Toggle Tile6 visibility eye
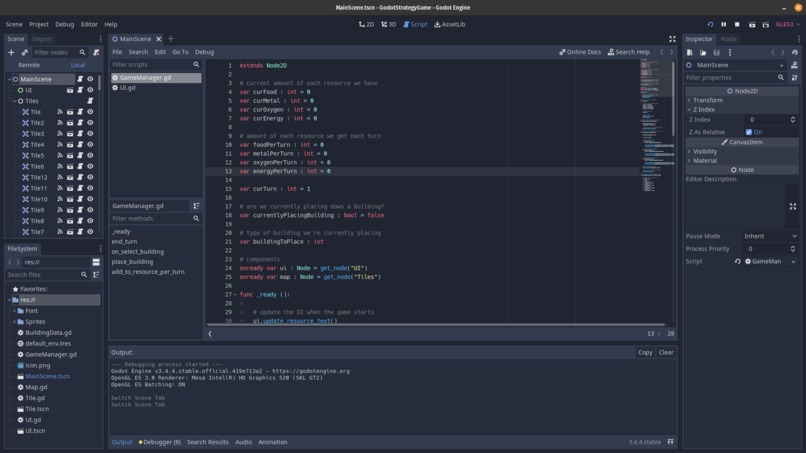806x453 pixels. (x=90, y=166)
